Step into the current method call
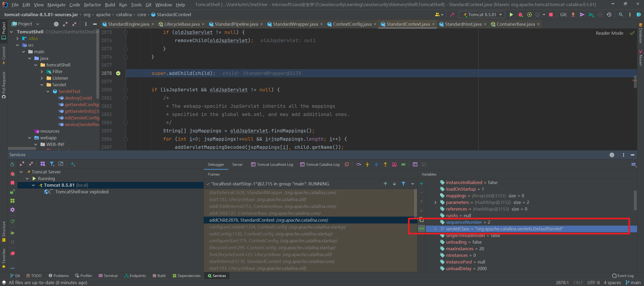Viewport: 644px width, 286px height. (x=367, y=164)
